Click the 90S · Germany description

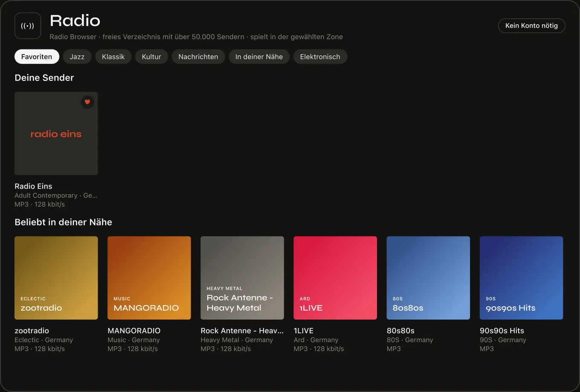503,340
